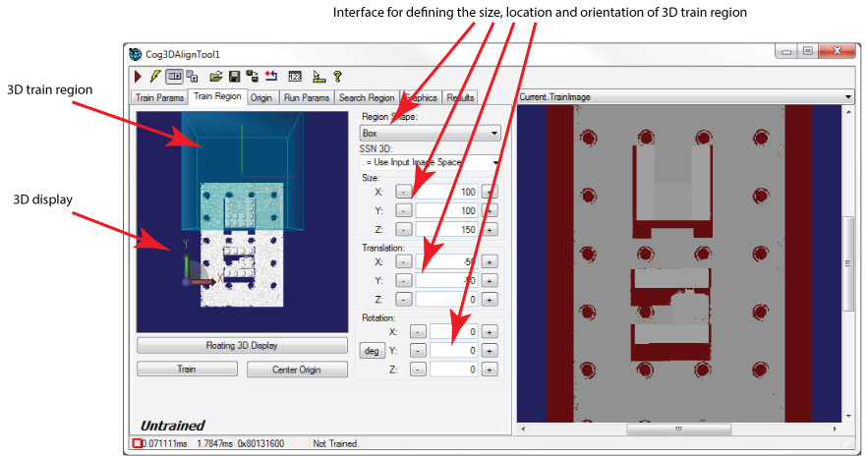Click the Save floppy disk icon
This screenshot has height=456, width=868.
tap(235, 76)
